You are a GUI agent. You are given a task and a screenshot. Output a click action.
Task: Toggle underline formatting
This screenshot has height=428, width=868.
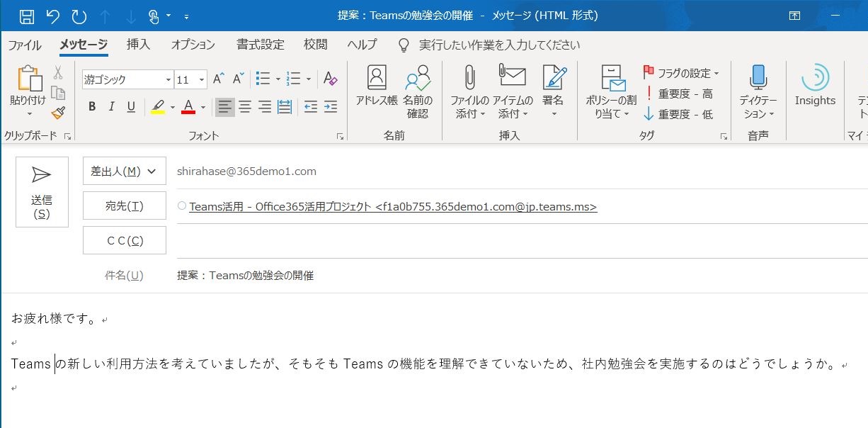click(x=131, y=107)
